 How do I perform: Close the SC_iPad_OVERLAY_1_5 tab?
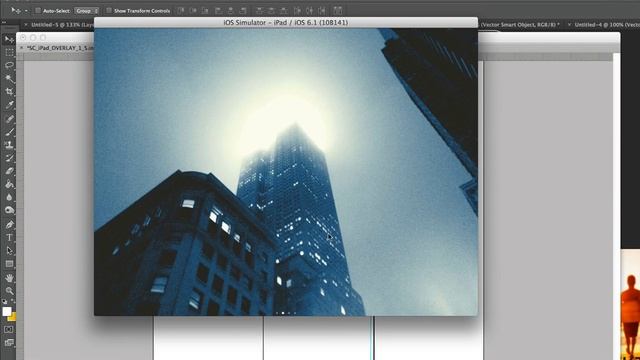click(x=21, y=48)
